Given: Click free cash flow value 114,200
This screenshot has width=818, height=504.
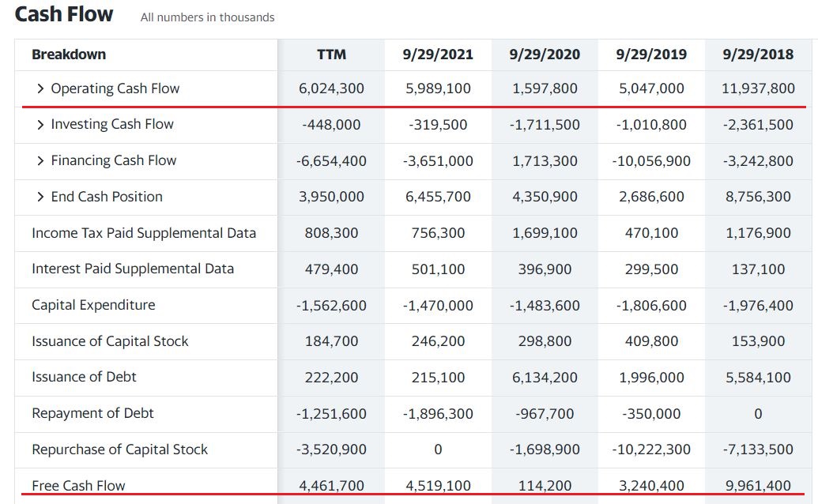Looking at the screenshot, I should click(545, 486).
